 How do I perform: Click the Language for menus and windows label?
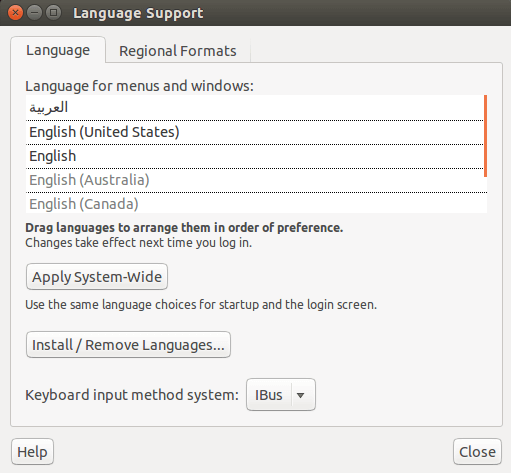[139, 86]
